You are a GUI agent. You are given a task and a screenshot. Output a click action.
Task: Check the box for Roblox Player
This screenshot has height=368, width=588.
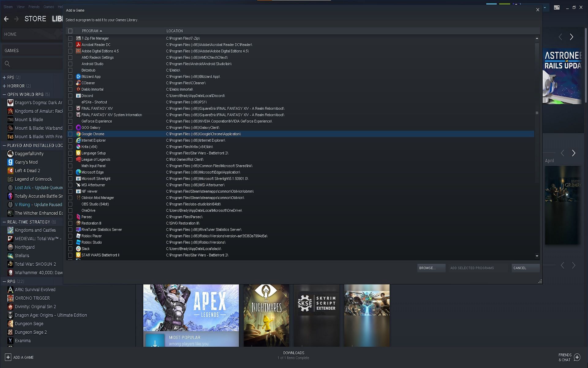point(70,236)
